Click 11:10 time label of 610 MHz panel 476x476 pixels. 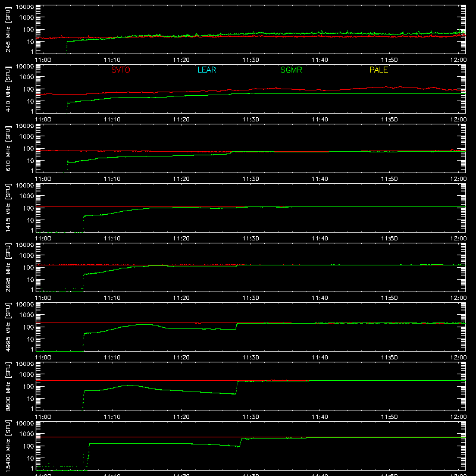pos(112,179)
